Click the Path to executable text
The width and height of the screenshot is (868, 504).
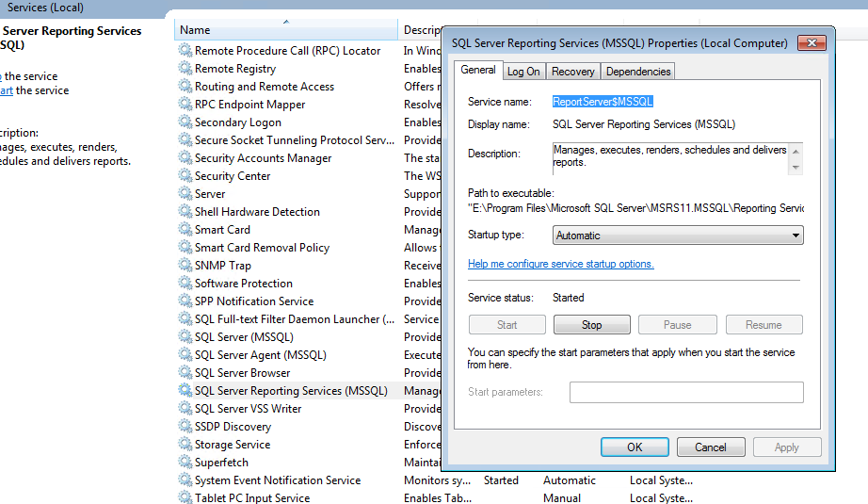pos(635,208)
